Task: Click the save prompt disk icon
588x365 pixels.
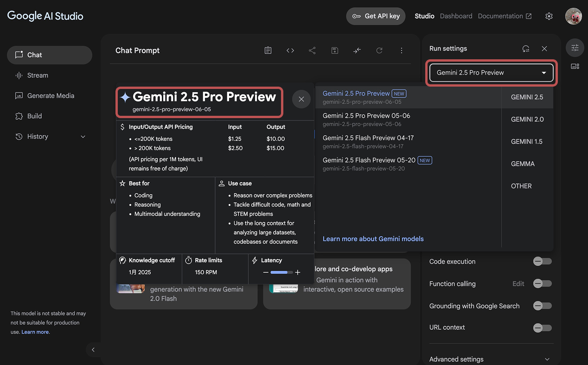Action: (335, 50)
